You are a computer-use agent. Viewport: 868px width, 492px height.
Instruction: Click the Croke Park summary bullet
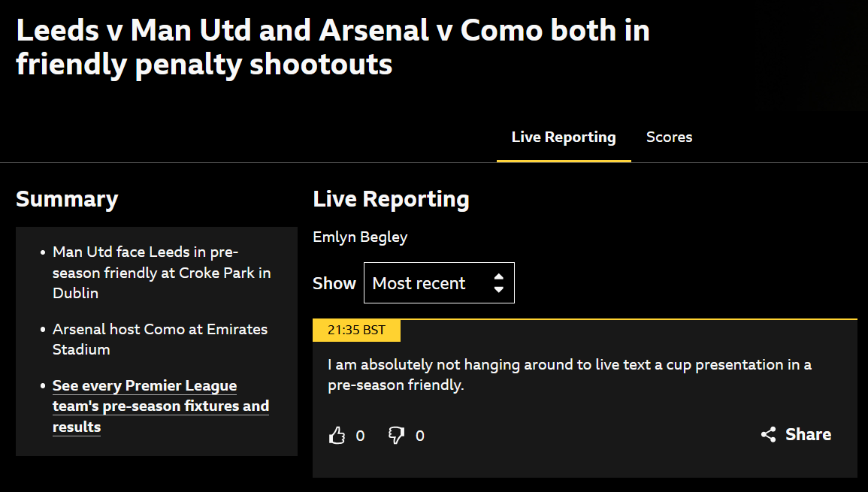[x=162, y=272]
